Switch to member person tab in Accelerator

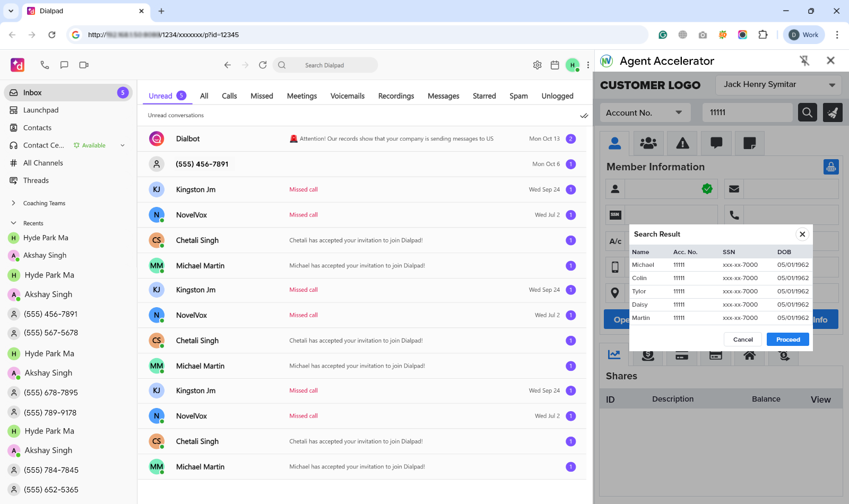click(x=615, y=143)
